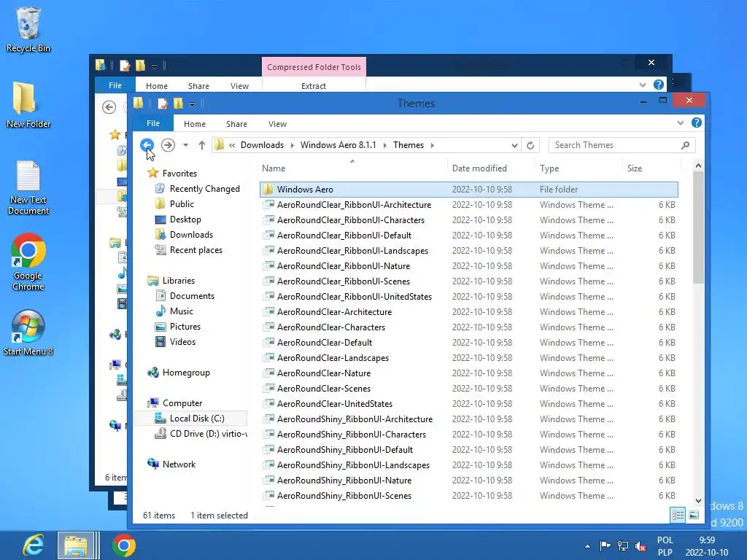The height and width of the screenshot is (560, 747).
Task: Open Public folder in navigation pane
Action: click(182, 204)
